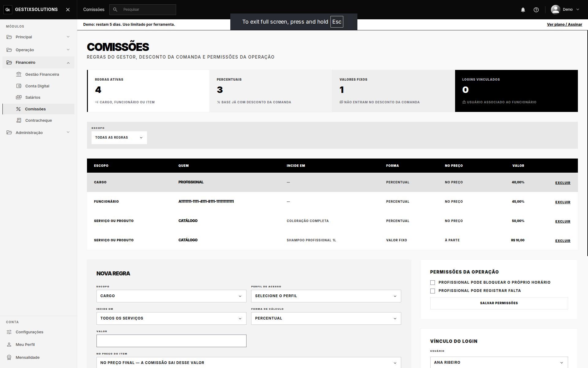Click the search magnifier icon

point(115,10)
